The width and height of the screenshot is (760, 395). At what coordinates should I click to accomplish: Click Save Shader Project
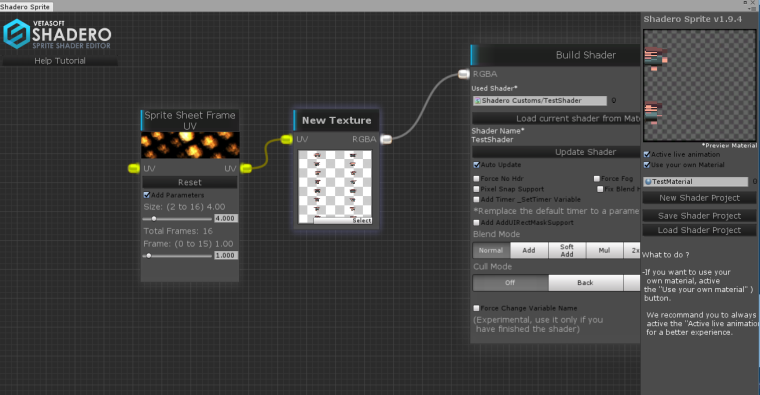click(699, 216)
